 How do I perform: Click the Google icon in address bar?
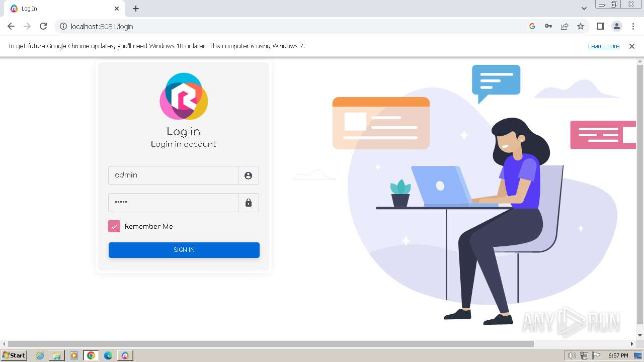(532, 26)
